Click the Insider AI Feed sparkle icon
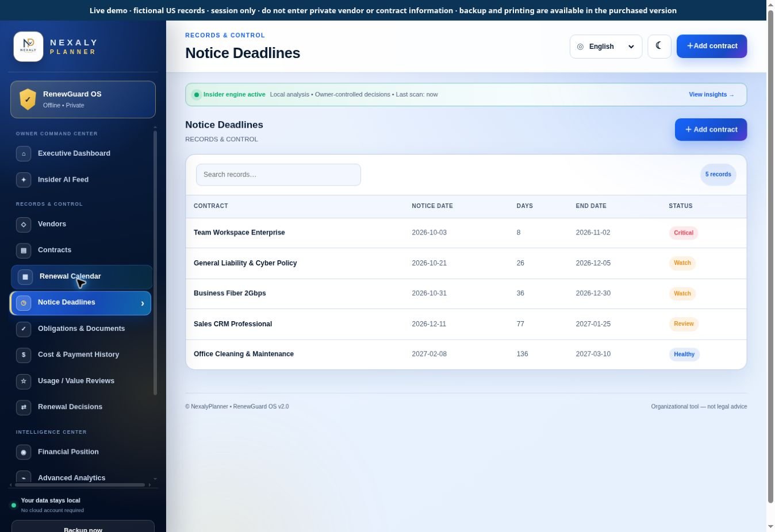 tap(24, 180)
